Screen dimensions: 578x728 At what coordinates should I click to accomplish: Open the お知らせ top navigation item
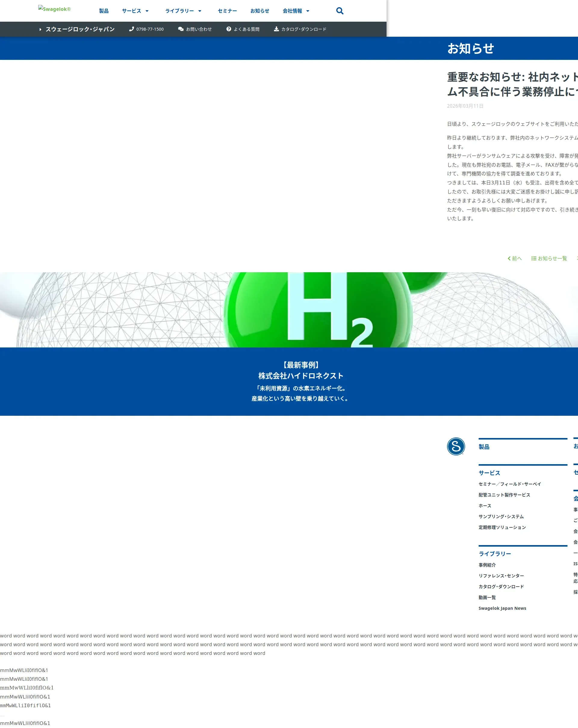tap(260, 11)
